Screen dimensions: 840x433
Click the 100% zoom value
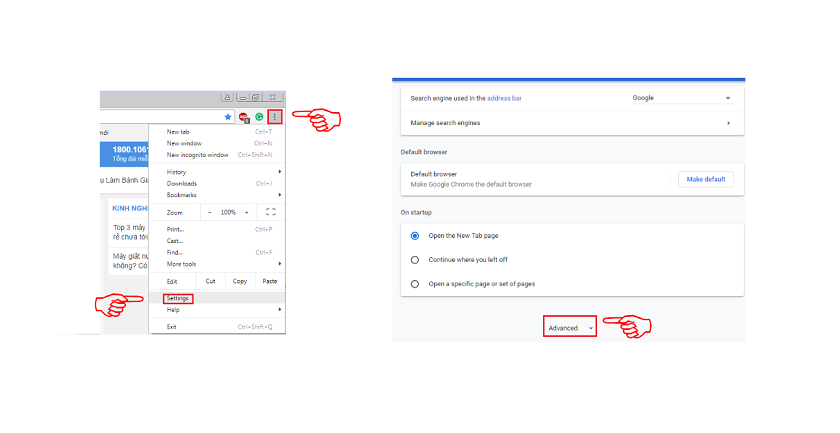coord(228,213)
